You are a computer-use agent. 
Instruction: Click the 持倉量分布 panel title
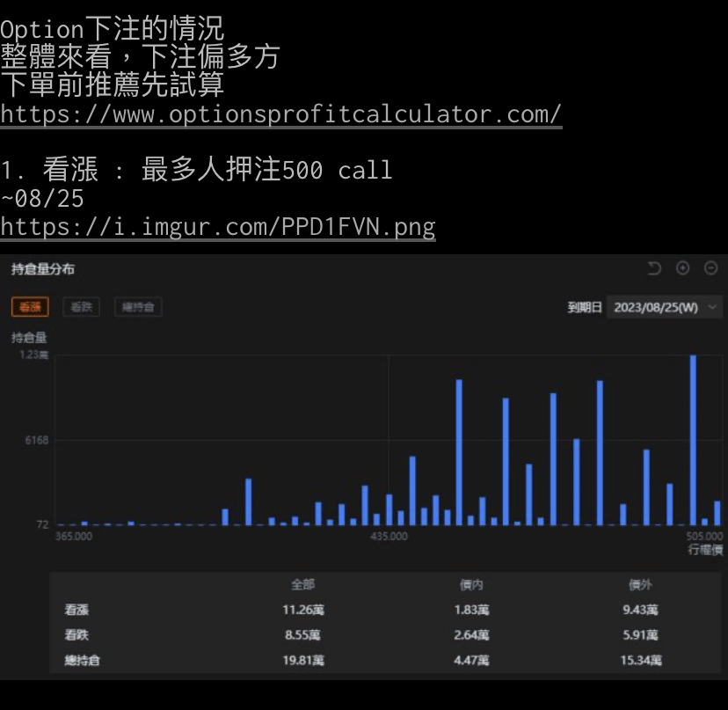[43, 269]
